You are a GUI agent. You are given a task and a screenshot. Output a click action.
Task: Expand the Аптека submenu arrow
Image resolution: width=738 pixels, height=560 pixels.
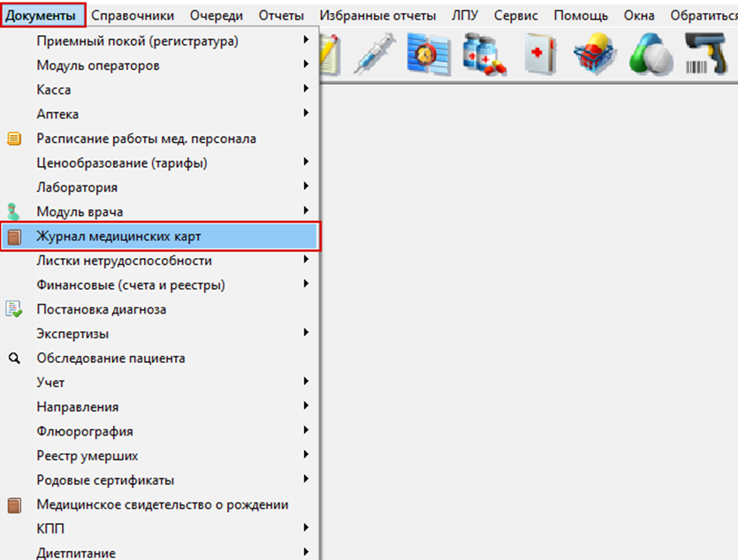pos(306,113)
